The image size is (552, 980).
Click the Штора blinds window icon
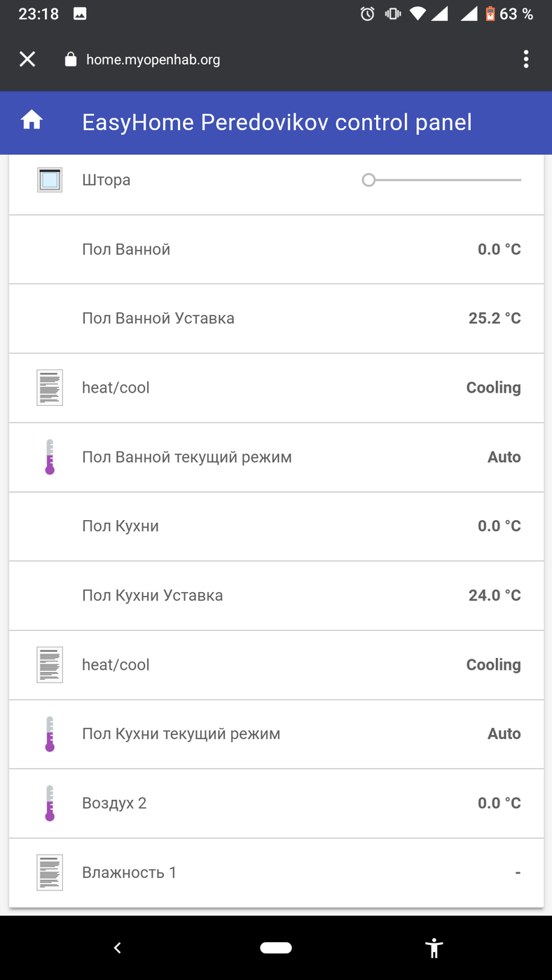50,180
